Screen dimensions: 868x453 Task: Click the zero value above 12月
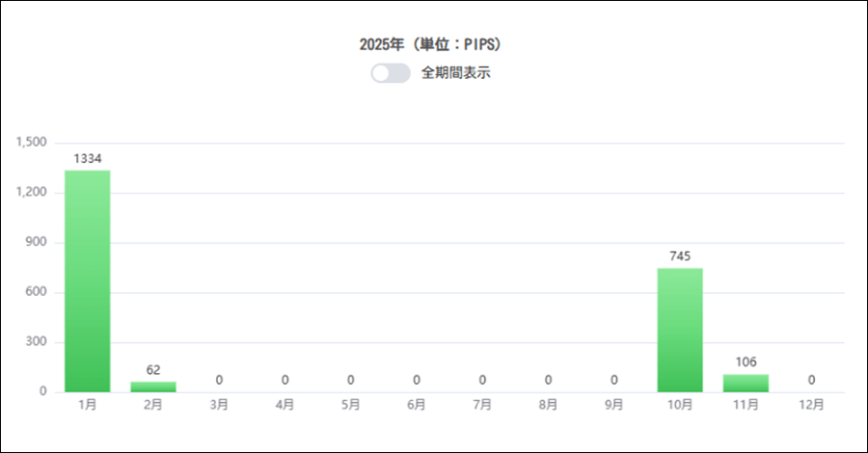point(811,380)
